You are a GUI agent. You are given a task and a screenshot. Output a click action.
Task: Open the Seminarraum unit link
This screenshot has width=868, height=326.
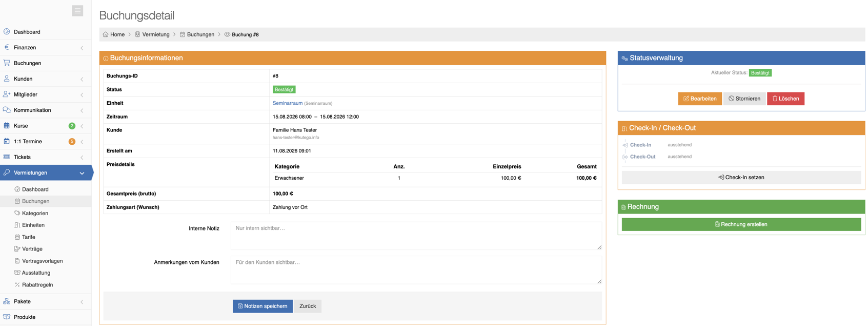[x=288, y=103]
